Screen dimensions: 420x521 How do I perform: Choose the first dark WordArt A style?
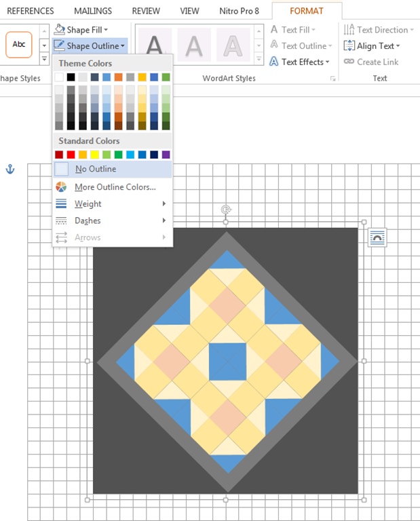155,46
